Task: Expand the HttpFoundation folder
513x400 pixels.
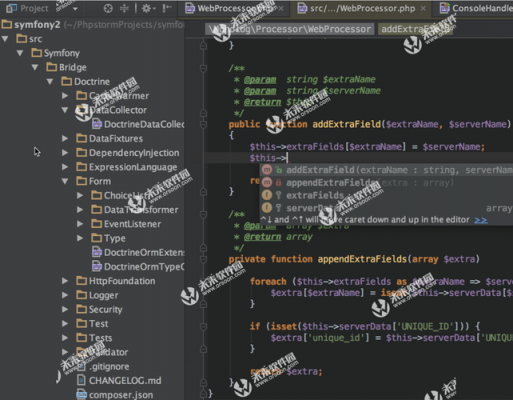Action: [x=65, y=281]
